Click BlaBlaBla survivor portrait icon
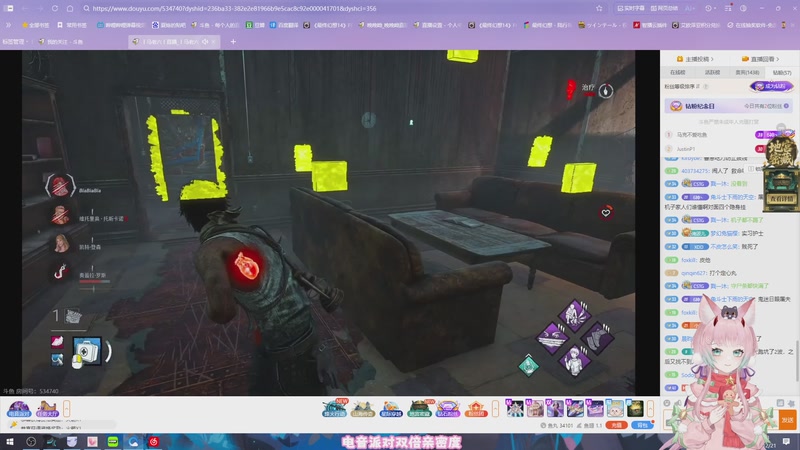The height and width of the screenshot is (450, 800). point(60,186)
